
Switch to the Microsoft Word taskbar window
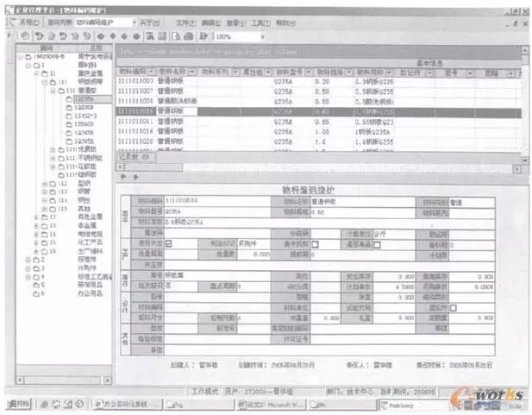pos(270,405)
